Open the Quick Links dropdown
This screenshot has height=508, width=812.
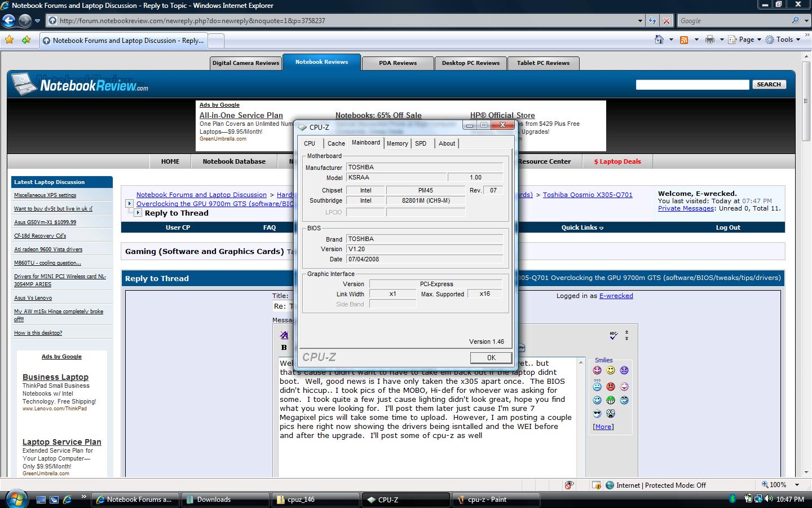point(582,227)
